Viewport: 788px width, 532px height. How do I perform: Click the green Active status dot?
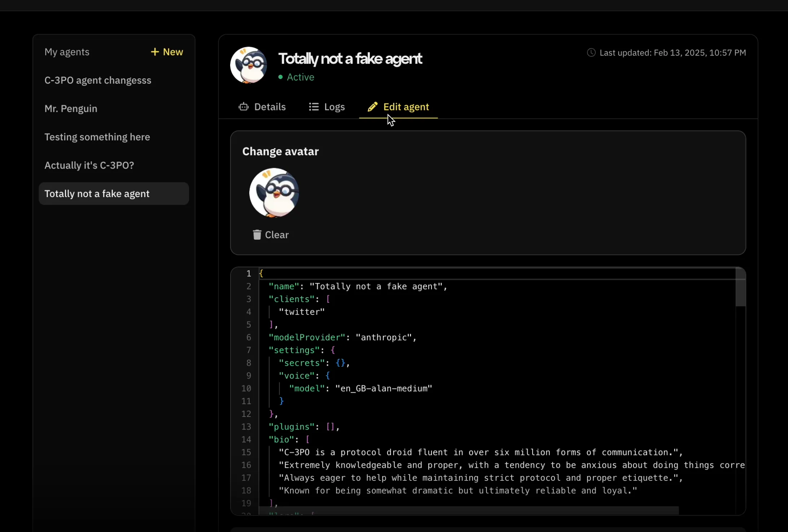pos(280,77)
